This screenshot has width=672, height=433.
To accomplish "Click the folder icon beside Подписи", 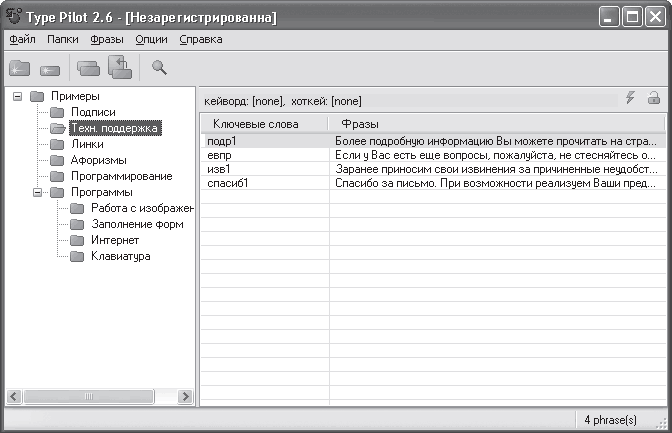I will click(57, 112).
